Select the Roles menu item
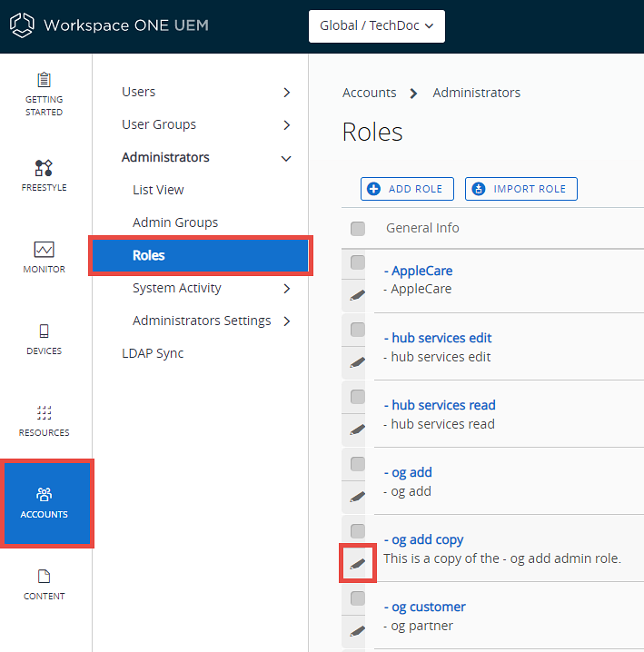The image size is (644, 652). tap(201, 255)
